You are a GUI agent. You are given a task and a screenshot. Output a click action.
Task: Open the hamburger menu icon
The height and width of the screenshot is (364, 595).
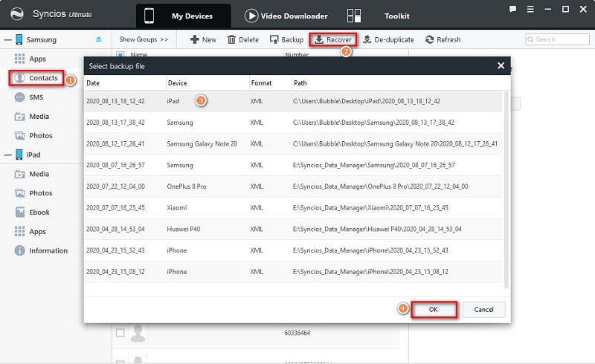pos(530,9)
